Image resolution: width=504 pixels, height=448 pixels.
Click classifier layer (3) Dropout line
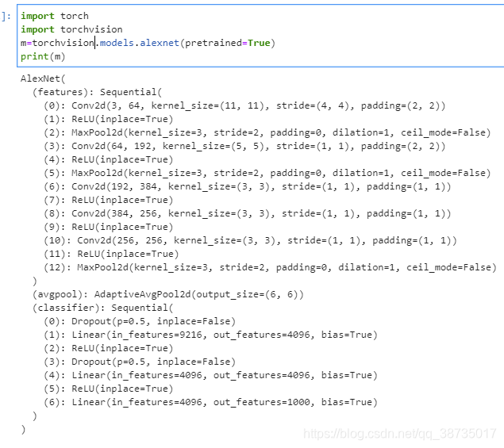(140, 362)
